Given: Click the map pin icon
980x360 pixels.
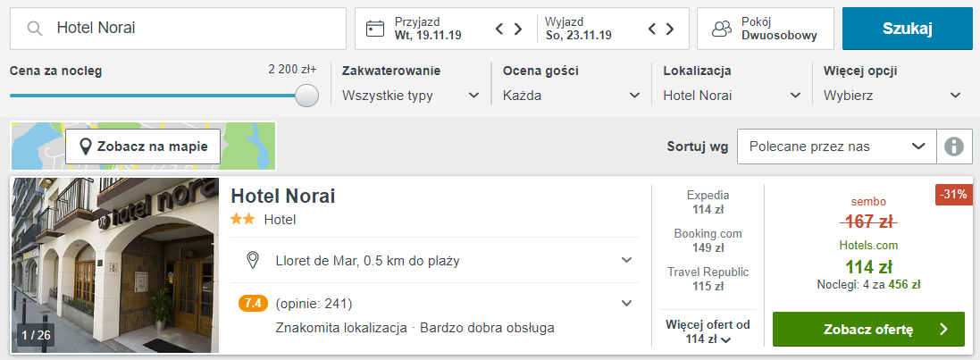Looking at the screenshot, I should coord(86,147).
